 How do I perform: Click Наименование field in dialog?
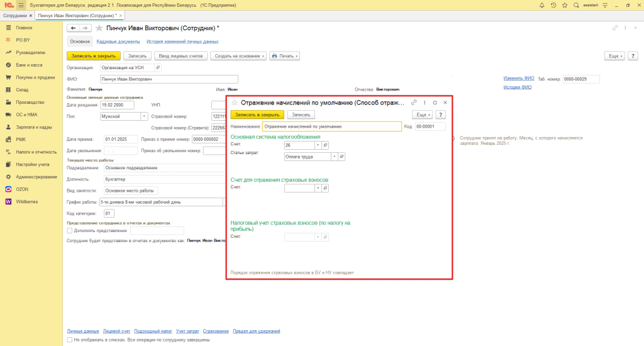(x=332, y=126)
